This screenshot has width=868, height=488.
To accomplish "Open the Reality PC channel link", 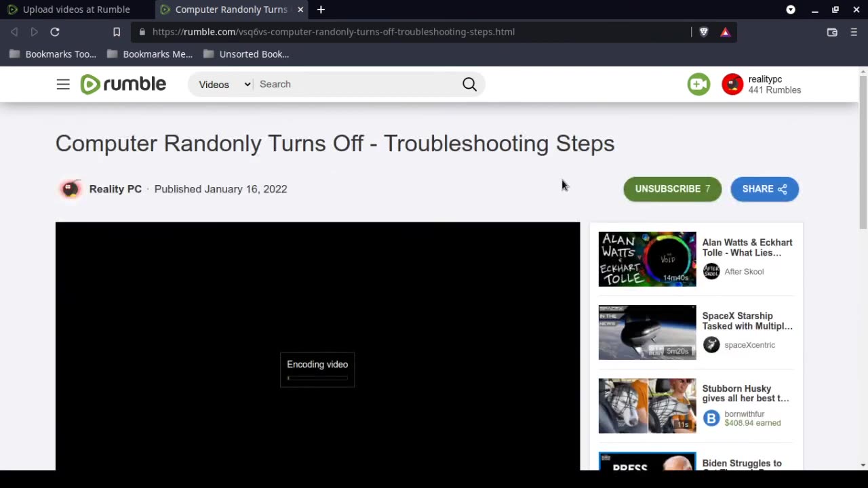I will tap(115, 189).
